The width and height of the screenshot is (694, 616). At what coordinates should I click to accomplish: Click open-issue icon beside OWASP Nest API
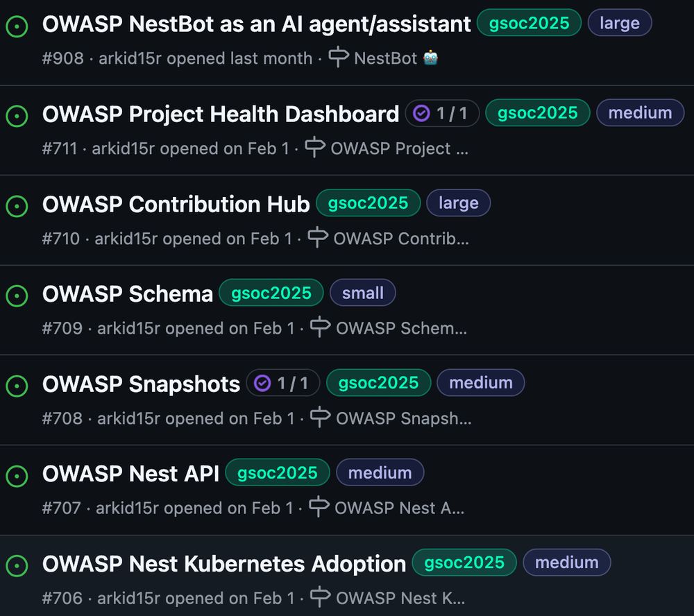(17, 476)
